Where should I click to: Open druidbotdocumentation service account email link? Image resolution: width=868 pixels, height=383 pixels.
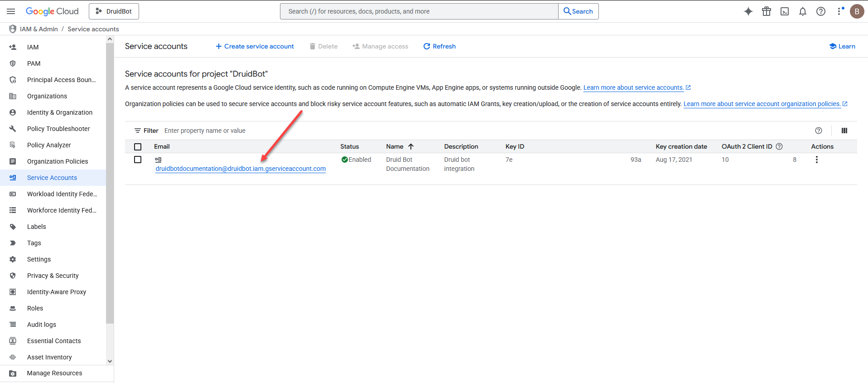241,169
